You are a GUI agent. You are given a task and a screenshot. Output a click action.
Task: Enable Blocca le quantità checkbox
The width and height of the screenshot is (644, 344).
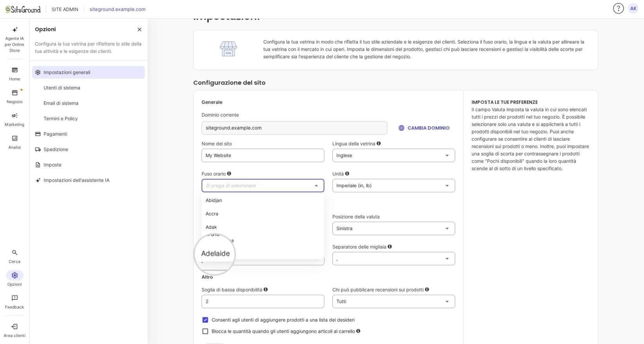click(205, 331)
